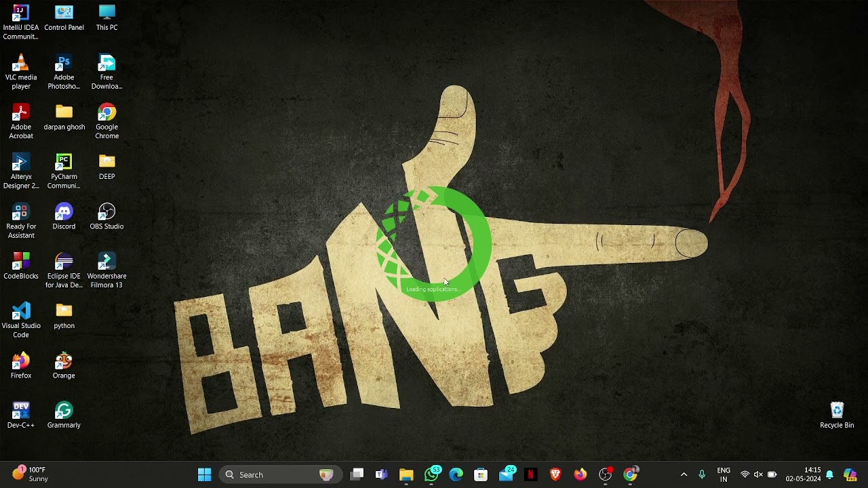Open Netflix from taskbar
Viewport: 868px width, 488px height.
[x=530, y=474]
